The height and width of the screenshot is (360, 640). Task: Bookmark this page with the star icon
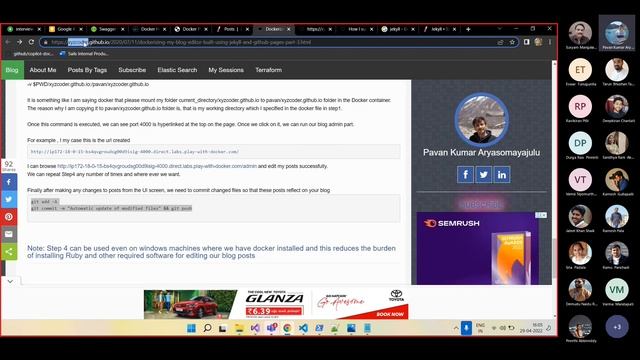(x=512, y=42)
